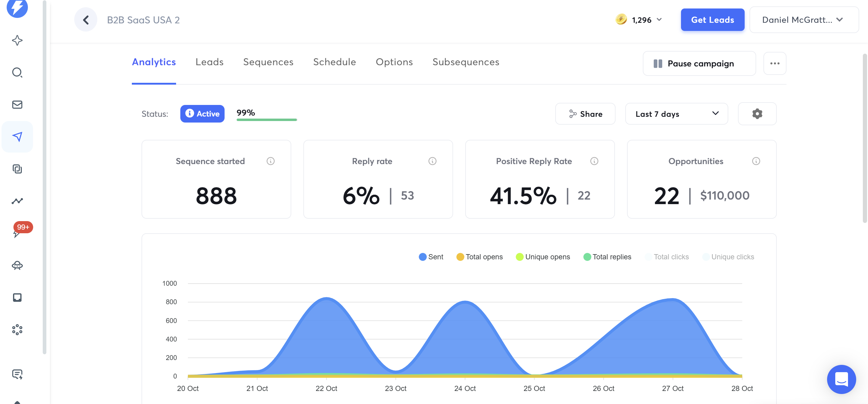
Task: Open the email accounts envelope icon
Action: [x=17, y=105]
